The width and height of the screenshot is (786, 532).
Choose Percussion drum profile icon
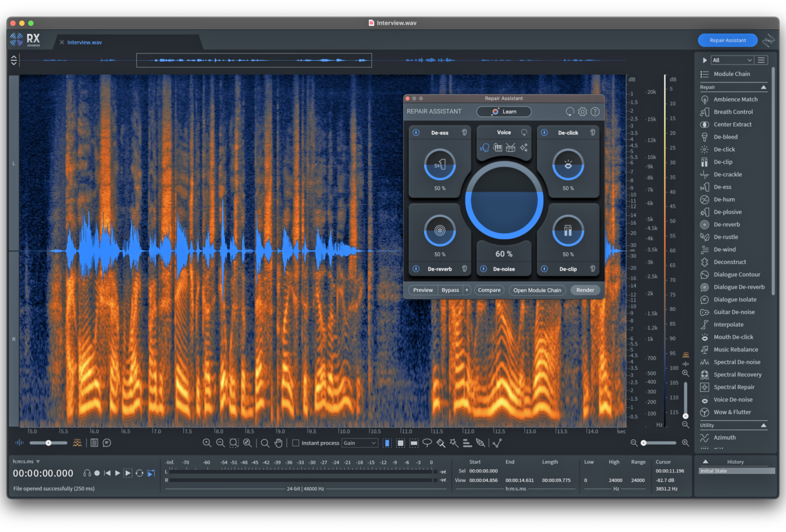[511, 148]
